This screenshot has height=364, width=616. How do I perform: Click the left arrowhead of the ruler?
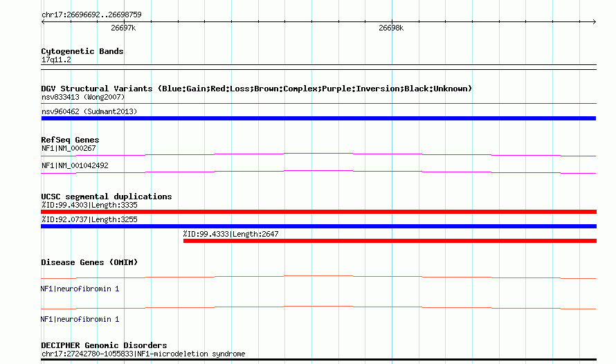[x=43, y=22]
